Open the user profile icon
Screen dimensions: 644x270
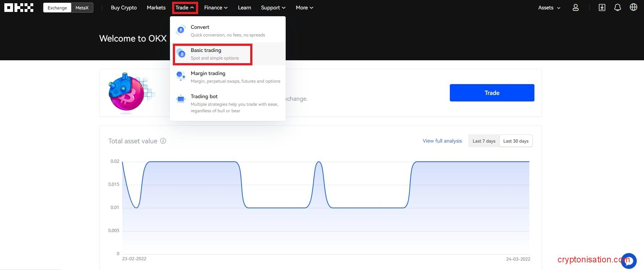[576, 8]
